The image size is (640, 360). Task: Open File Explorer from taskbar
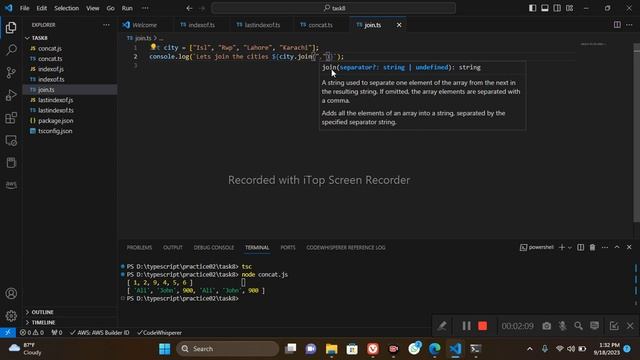pyautogui.click(x=331, y=349)
